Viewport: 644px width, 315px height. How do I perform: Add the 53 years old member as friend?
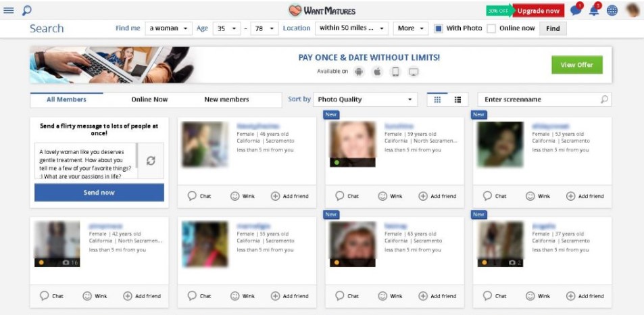pyautogui.click(x=585, y=196)
